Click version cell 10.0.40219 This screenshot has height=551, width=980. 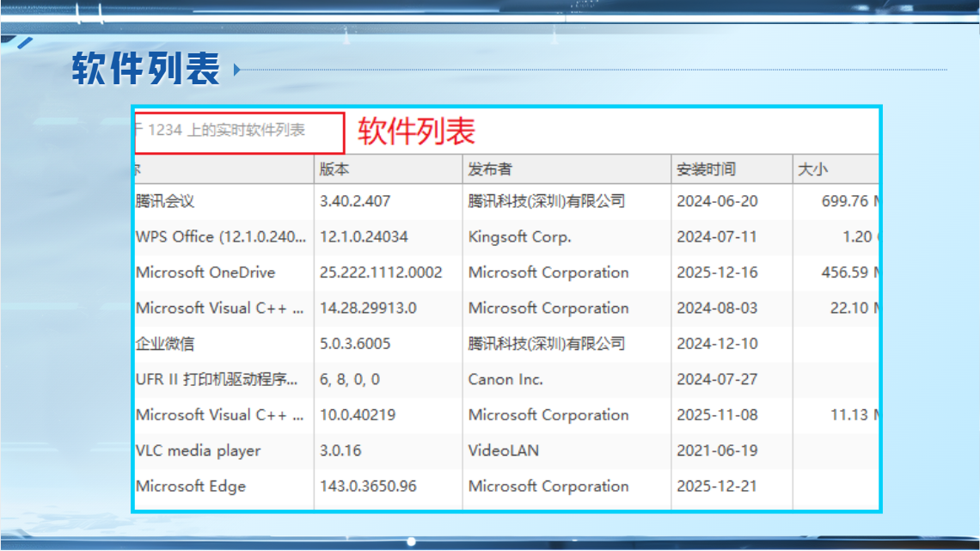(x=358, y=415)
